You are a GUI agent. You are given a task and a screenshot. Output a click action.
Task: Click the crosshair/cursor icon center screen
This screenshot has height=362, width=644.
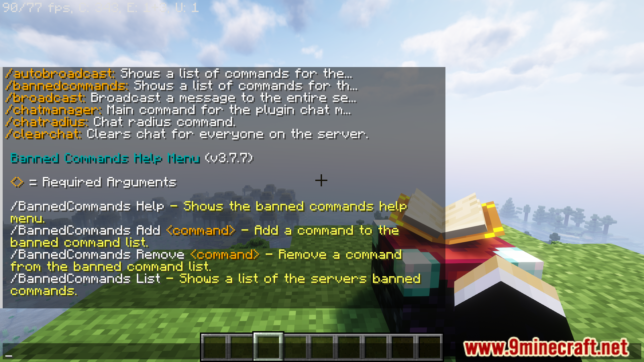(322, 180)
